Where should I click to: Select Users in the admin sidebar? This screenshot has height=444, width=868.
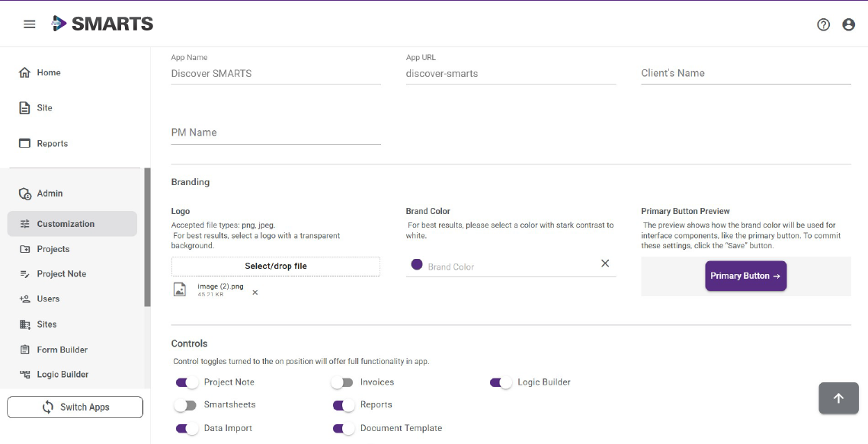coord(48,299)
